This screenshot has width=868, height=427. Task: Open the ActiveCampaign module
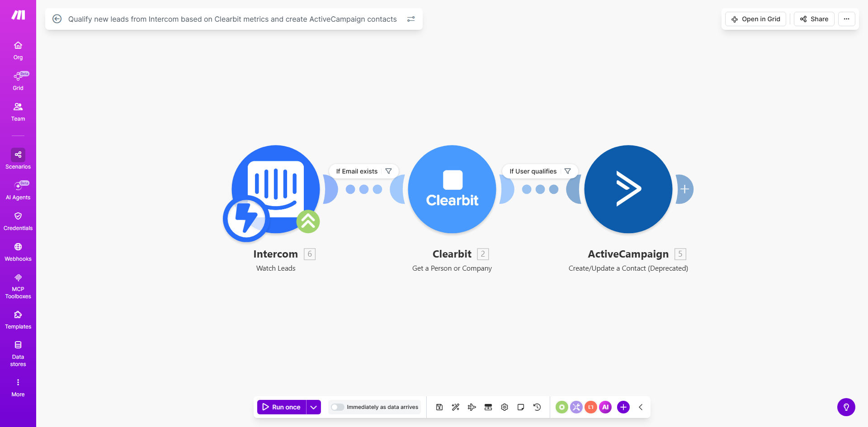[x=628, y=189]
